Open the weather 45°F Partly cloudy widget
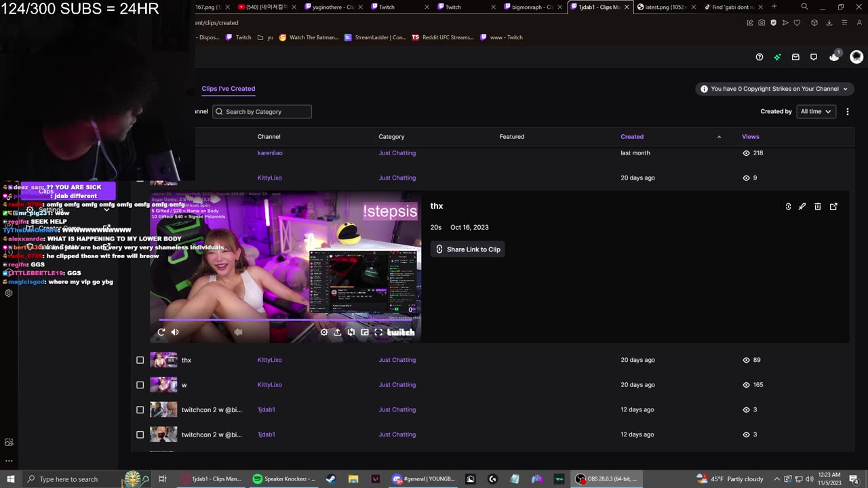Viewport: 868px width, 488px height. point(730,479)
